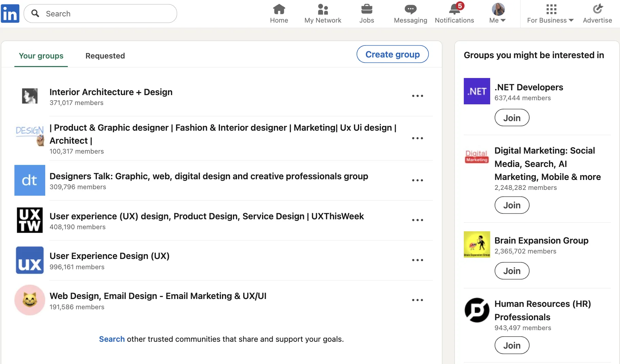The image size is (620, 364).
Task: Join the Brain Expansion Group
Action: 511,271
